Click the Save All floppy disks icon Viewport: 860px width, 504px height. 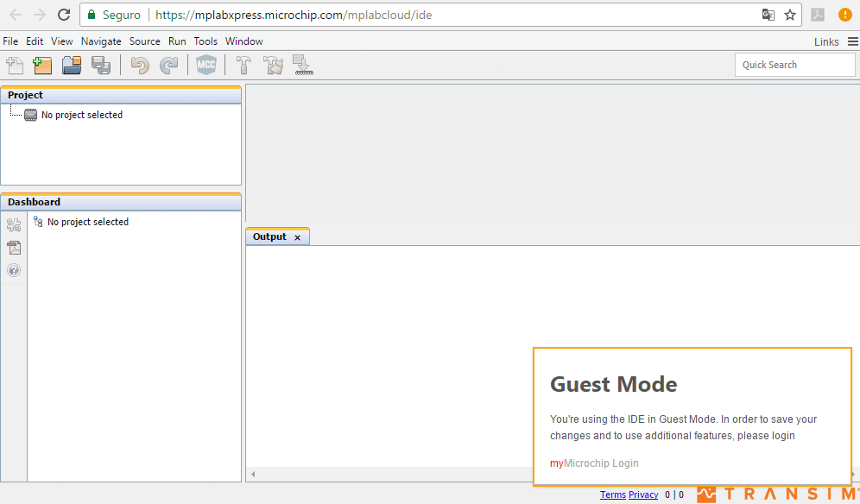[x=100, y=65]
